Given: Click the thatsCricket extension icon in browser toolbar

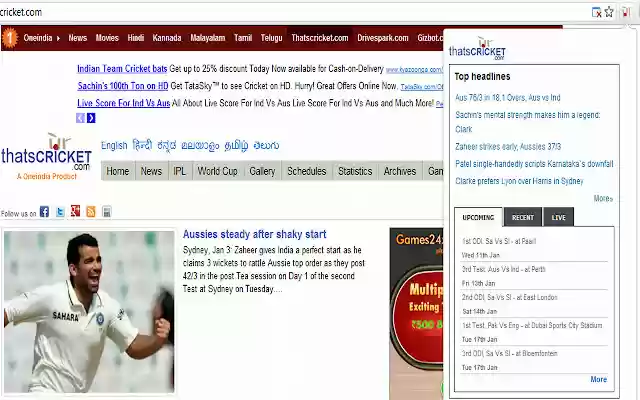Looking at the screenshot, I should [625, 12].
